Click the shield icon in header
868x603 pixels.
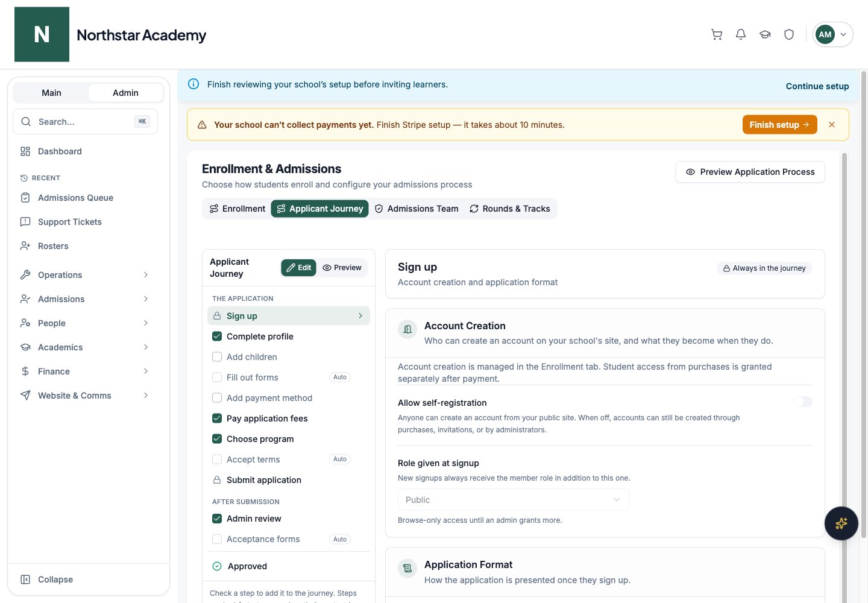[789, 34]
